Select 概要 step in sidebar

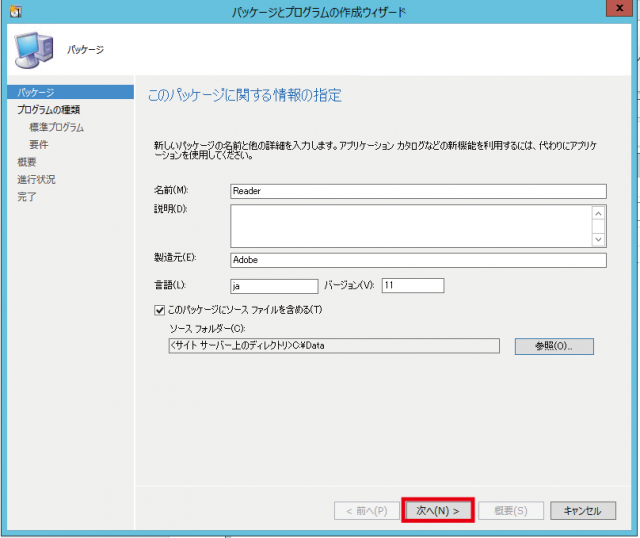tap(27, 162)
